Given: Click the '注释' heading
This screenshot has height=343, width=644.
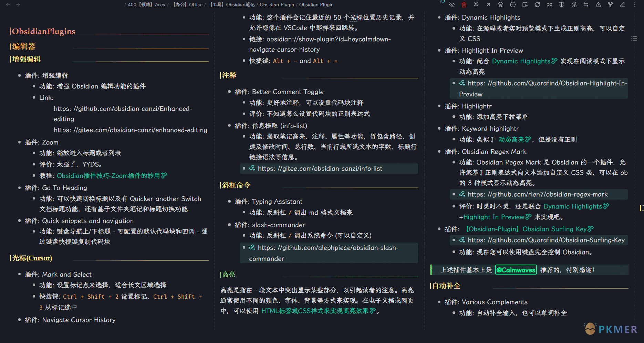Looking at the screenshot, I should [x=229, y=75].
